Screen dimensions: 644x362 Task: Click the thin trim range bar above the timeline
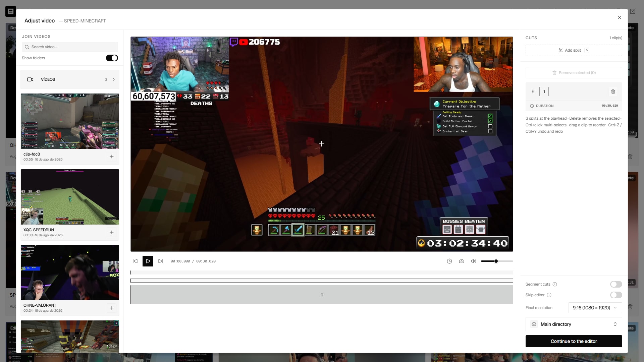pyautogui.click(x=322, y=281)
